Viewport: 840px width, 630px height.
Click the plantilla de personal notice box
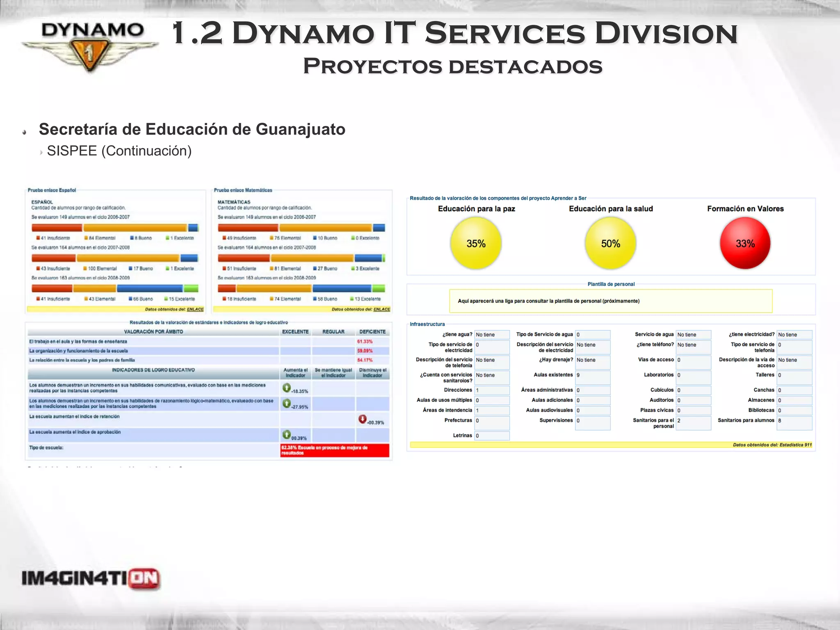[611, 301]
